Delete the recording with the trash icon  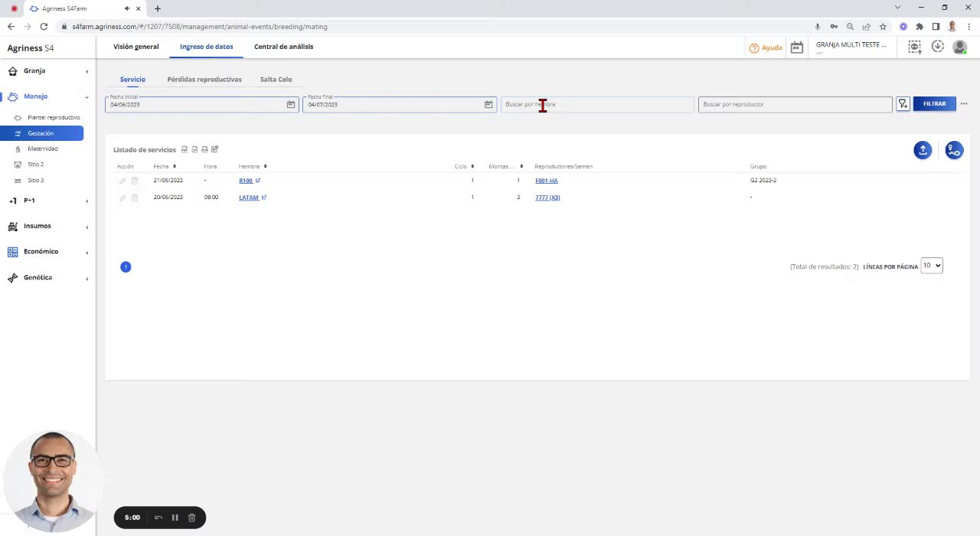pos(191,518)
